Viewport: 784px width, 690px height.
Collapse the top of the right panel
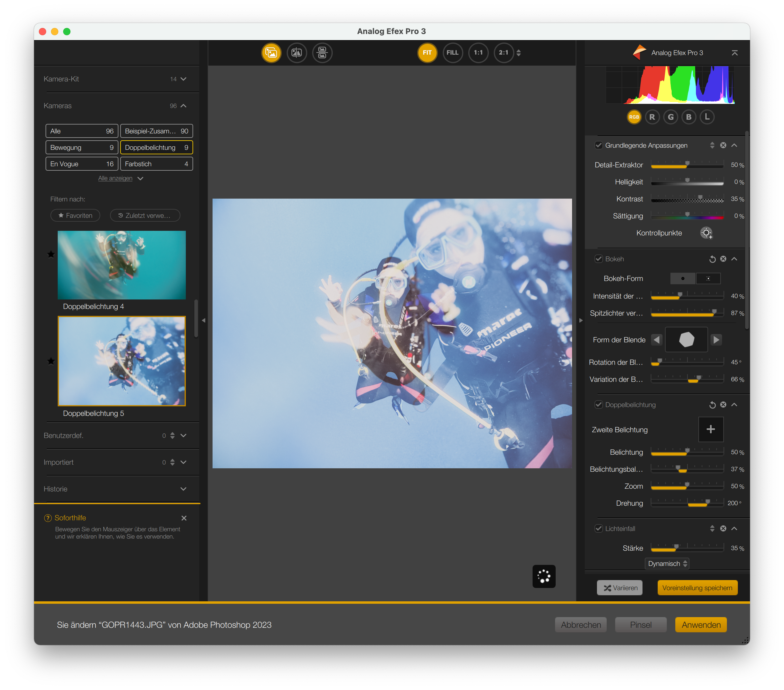(x=735, y=53)
